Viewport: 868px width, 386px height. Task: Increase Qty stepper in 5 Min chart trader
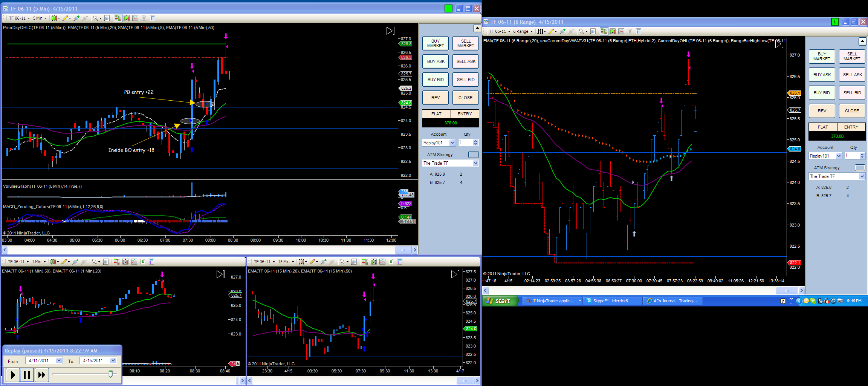click(476, 141)
